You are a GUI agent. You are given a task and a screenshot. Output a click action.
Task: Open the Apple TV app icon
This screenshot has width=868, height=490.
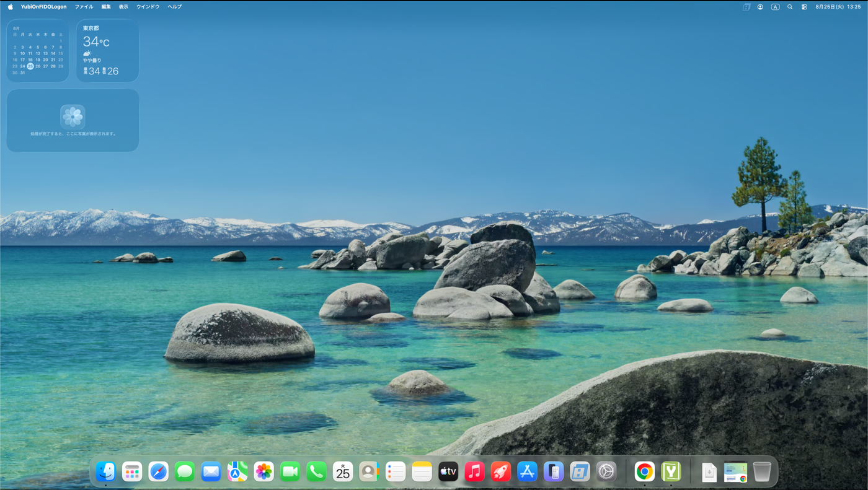click(x=448, y=472)
